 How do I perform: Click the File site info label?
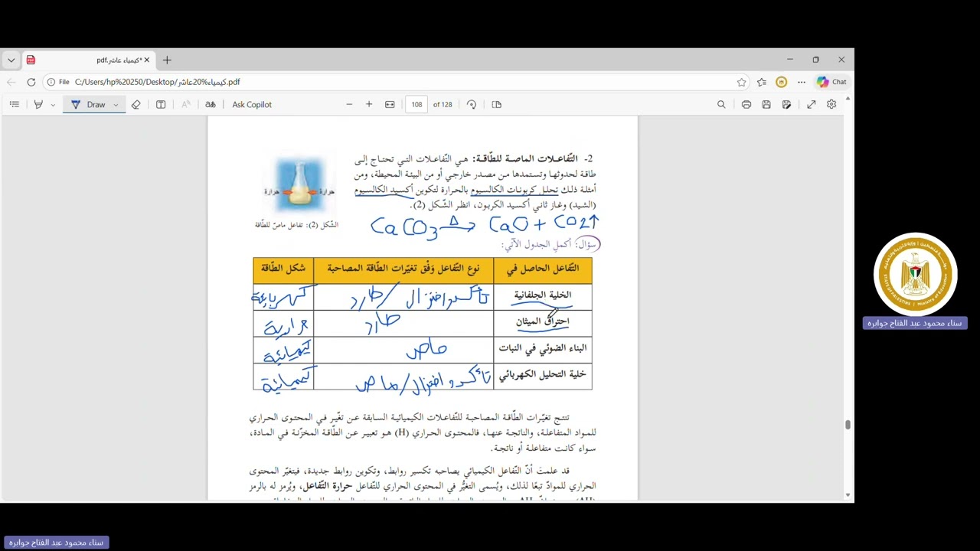[x=57, y=82]
